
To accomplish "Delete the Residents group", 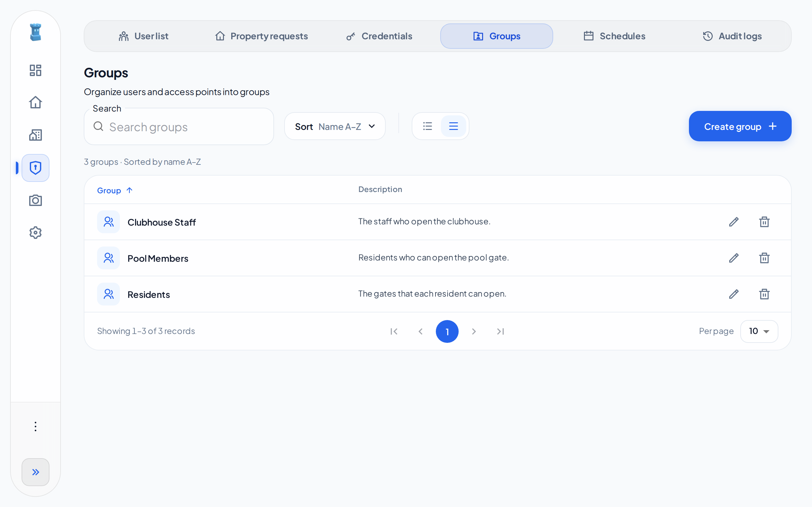I will (764, 294).
